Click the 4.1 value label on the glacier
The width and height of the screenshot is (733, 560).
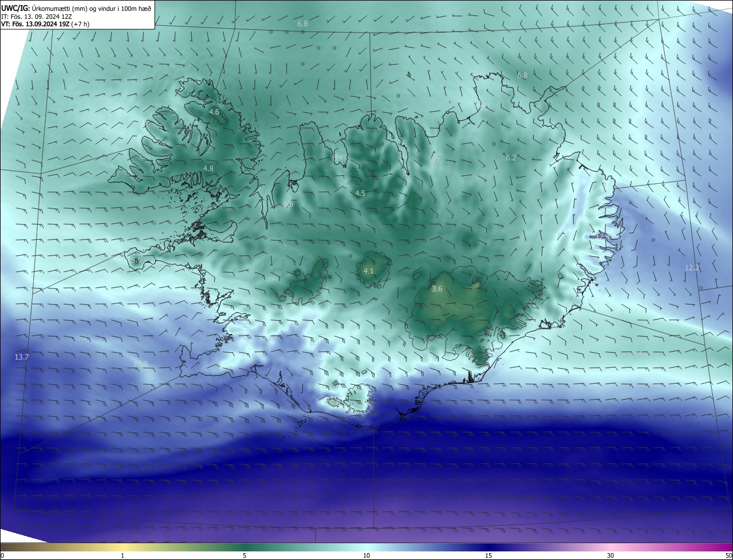coord(368,271)
